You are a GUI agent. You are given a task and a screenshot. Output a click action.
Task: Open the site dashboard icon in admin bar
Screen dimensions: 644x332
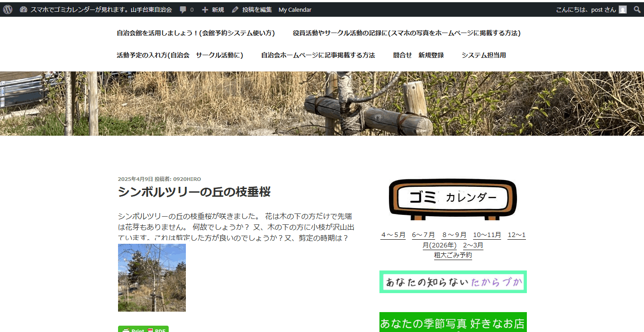[x=24, y=9]
